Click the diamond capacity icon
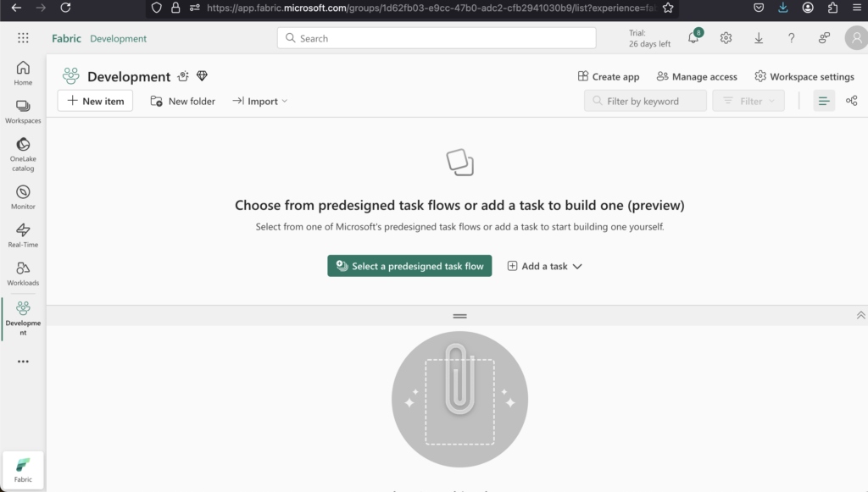The height and width of the screenshot is (492, 868). pos(202,76)
